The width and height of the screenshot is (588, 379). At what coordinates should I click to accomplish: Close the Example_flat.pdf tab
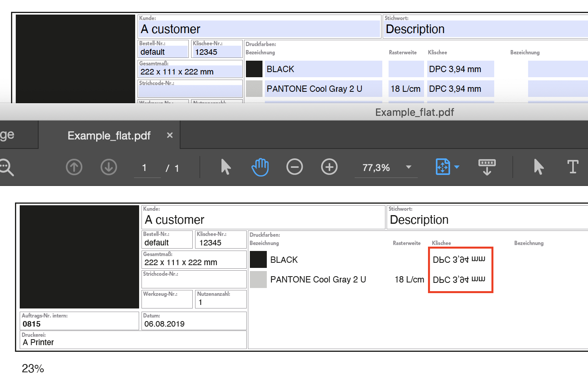(169, 135)
